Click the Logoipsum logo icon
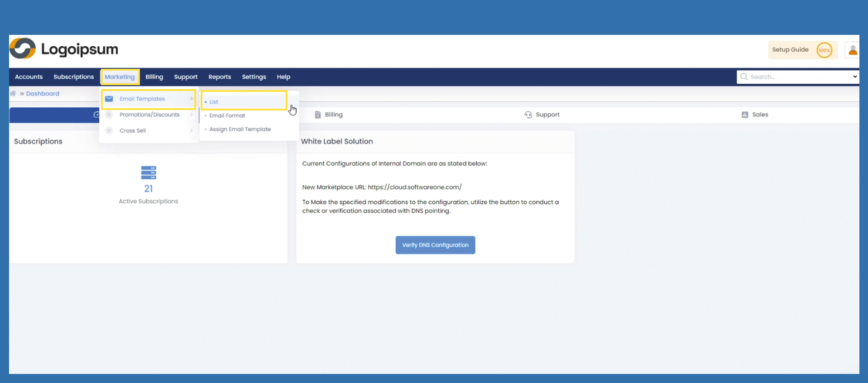The image size is (868, 383). pyautogui.click(x=23, y=48)
